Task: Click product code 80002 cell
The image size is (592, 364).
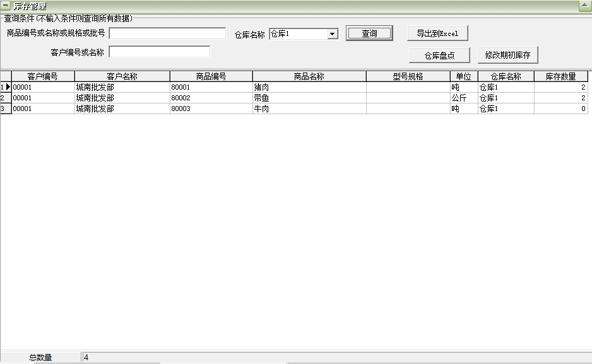Action: click(x=211, y=98)
